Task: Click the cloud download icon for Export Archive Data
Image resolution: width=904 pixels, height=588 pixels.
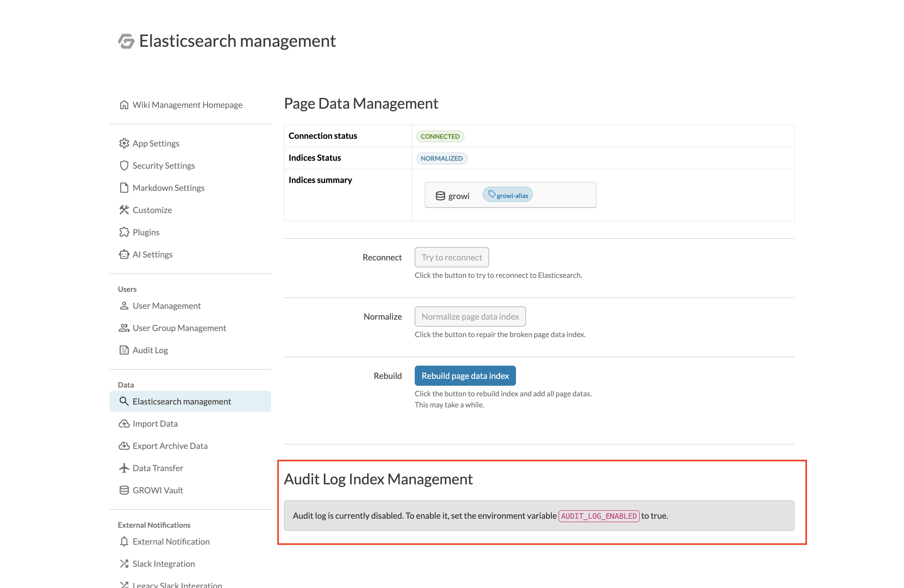Action: (x=124, y=445)
